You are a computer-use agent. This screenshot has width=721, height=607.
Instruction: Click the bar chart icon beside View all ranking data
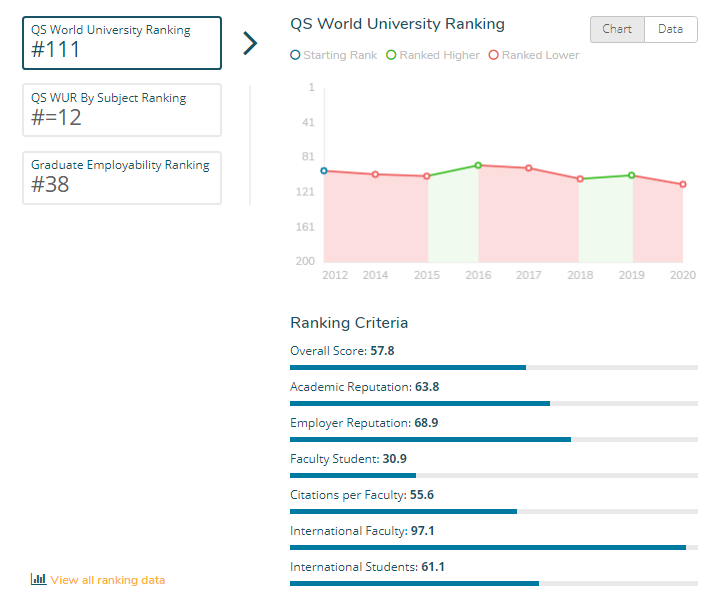point(39,579)
